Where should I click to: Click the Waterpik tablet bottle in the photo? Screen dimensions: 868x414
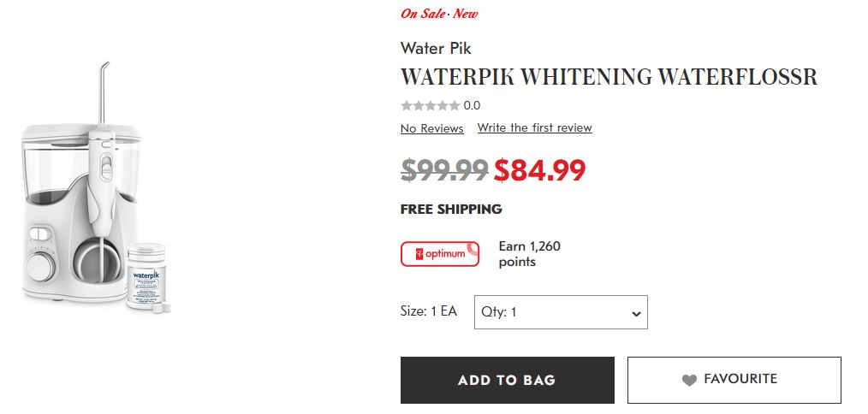pos(146,277)
